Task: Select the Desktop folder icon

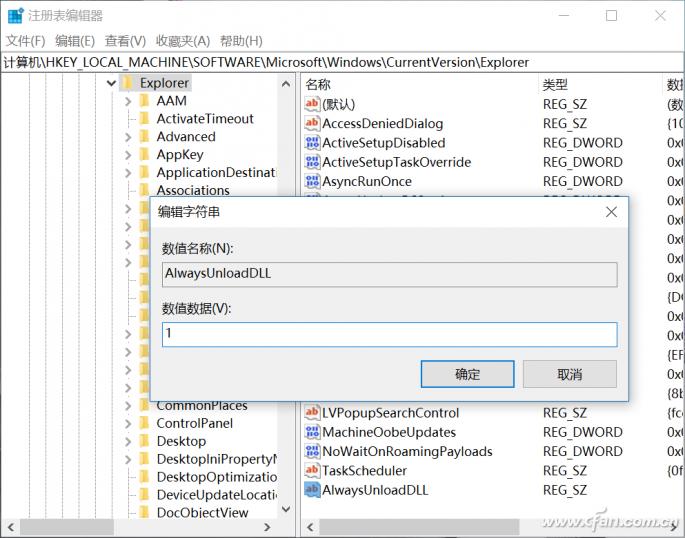Action: (x=144, y=441)
